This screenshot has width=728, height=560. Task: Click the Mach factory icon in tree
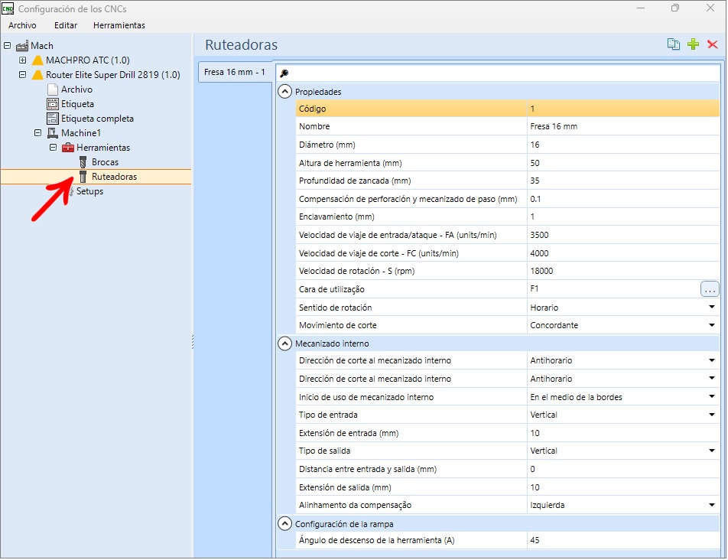(x=22, y=46)
